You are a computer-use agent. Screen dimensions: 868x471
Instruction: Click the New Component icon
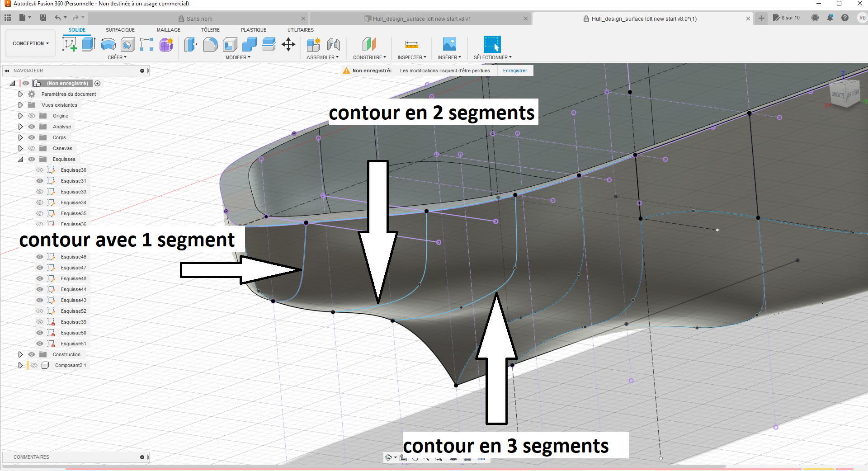tap(313, 44)
